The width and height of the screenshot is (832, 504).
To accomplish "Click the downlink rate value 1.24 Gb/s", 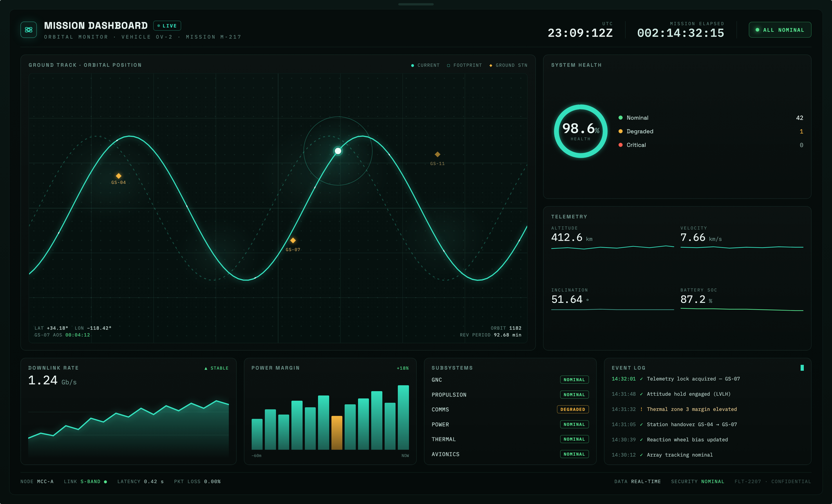I will (x=53, y=381).
